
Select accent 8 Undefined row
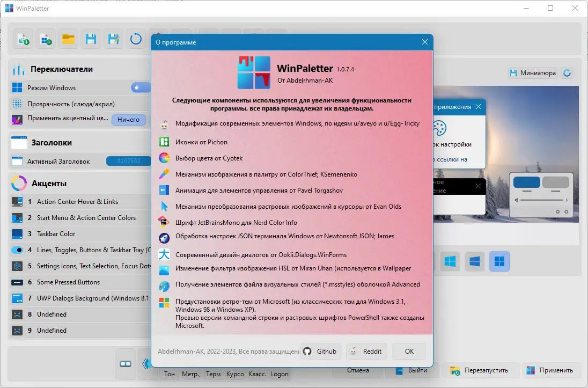(80, 314)
